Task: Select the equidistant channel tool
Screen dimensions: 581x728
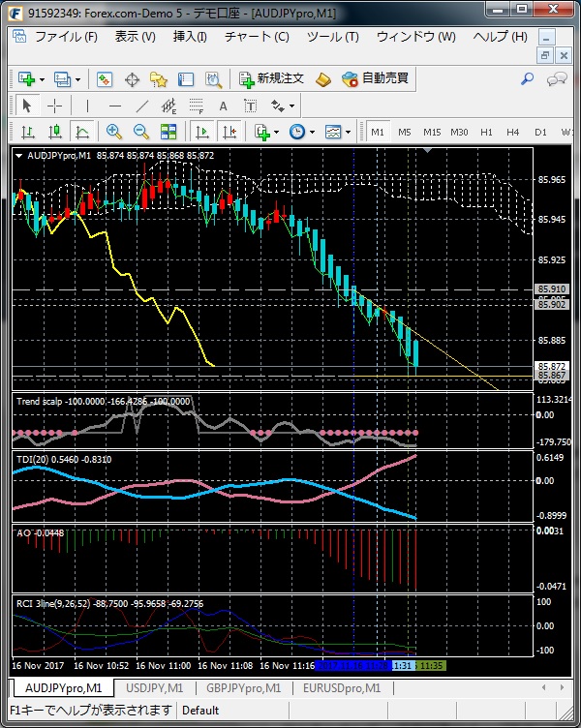Action: 168,106
